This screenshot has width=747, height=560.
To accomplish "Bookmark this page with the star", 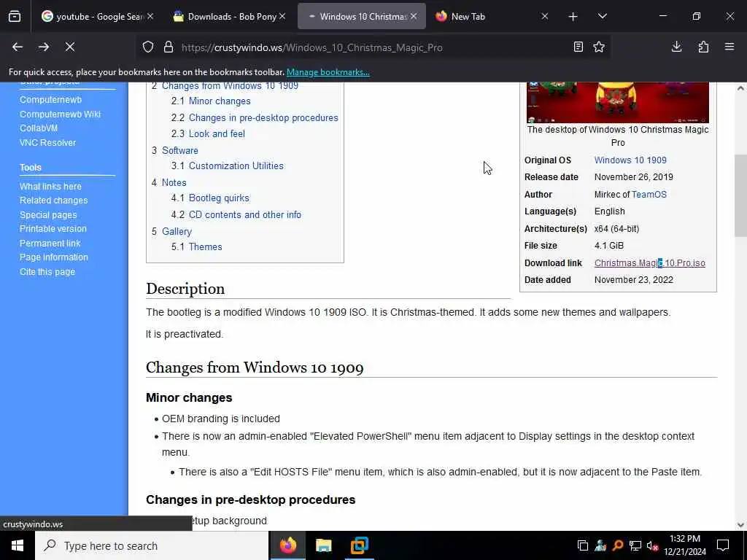I will (x=599, y=47).
